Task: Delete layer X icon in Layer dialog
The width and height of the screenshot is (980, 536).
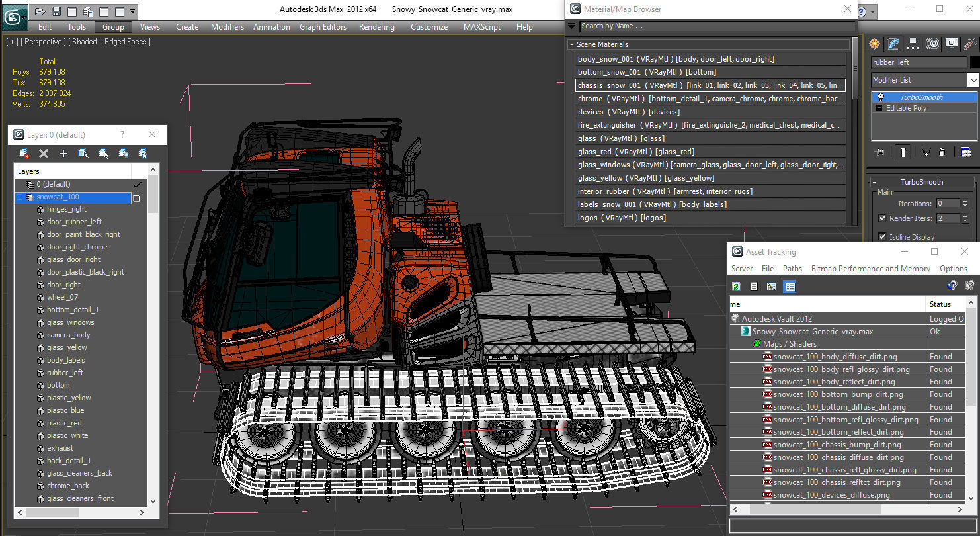Action: tap(44, 154)
